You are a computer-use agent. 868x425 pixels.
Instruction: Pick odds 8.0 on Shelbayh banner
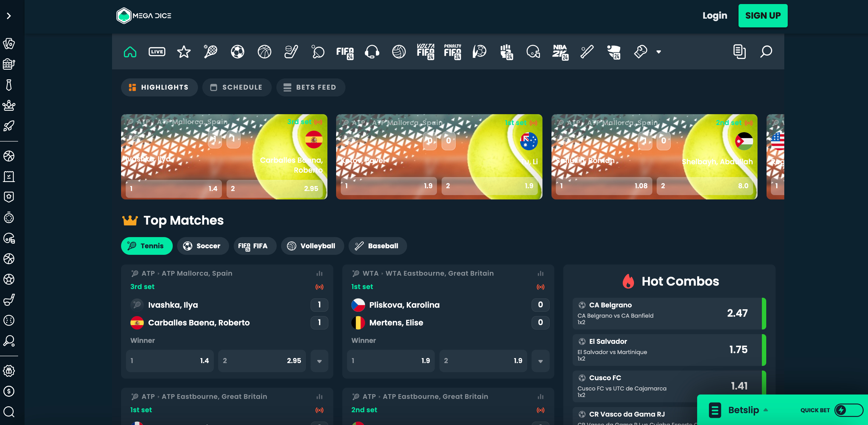click(x=705, y=186)
